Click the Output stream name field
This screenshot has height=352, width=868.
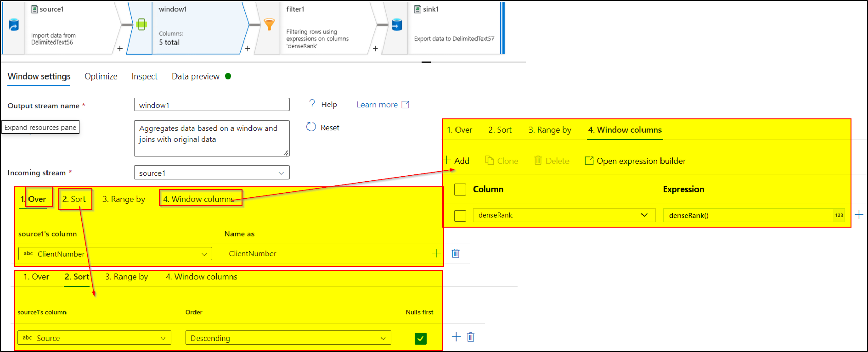pyautogui.click(x=212, y=105)
